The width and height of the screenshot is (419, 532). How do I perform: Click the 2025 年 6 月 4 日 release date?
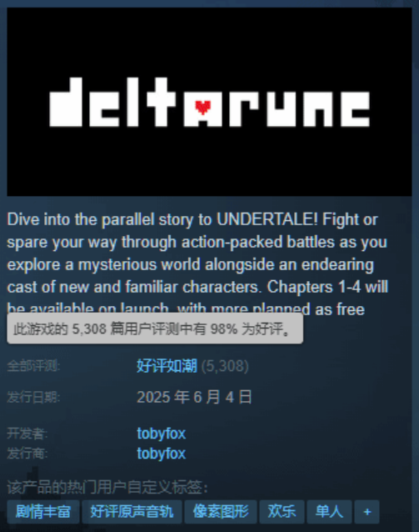pyautogui.click(x=194, y=397)
